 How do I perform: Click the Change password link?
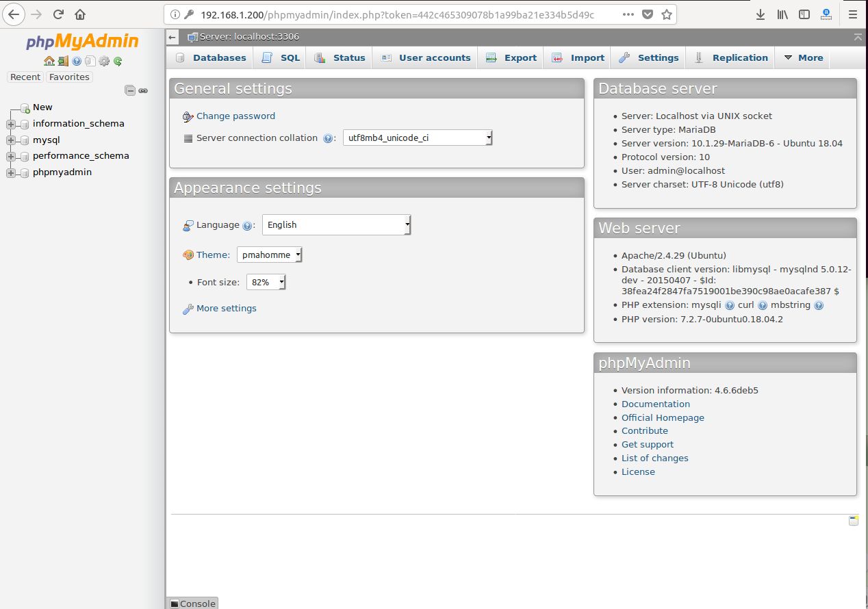(x=235, y=116)
